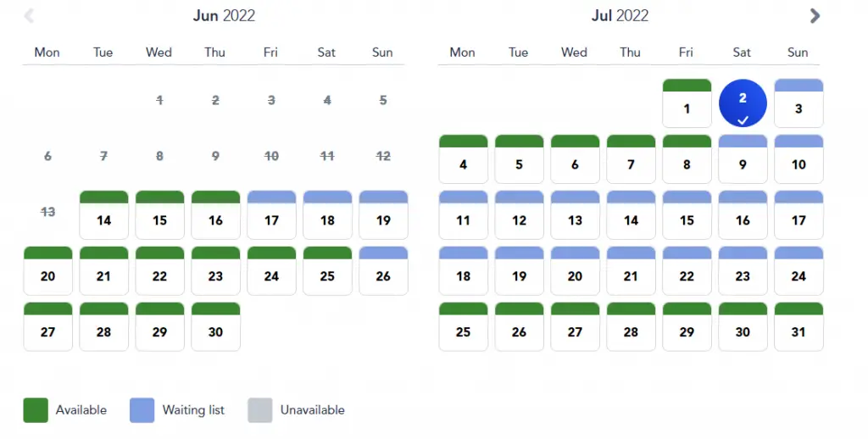Go to previous month with left chevron
Image resolution: width=868 pixels, height=439 pixels.
tap(30, 15)
